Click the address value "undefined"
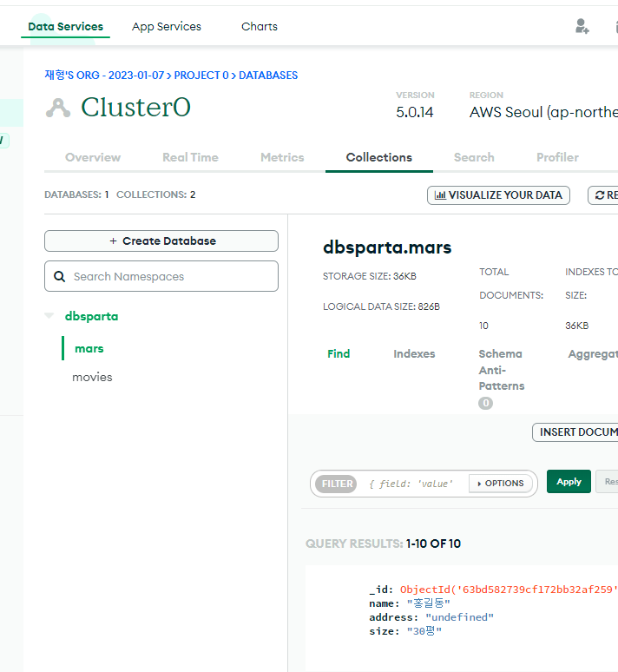 (x=459, y=617)
